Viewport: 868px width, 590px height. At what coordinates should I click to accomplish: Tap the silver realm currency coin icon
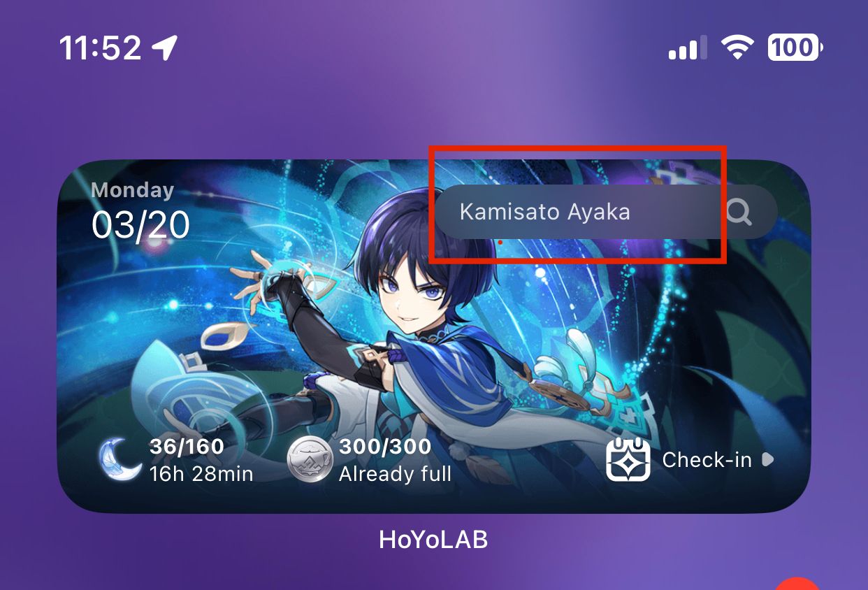(x=309, y=459)
